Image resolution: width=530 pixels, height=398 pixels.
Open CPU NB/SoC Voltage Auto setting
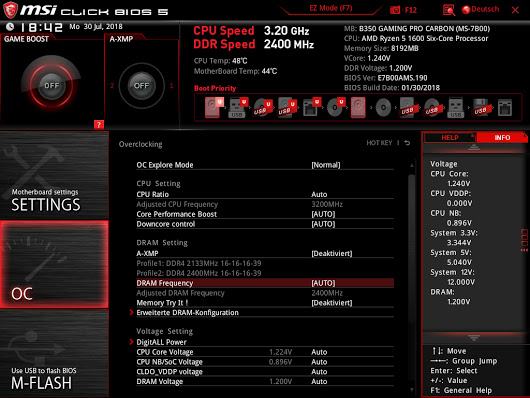click(265, 362)
